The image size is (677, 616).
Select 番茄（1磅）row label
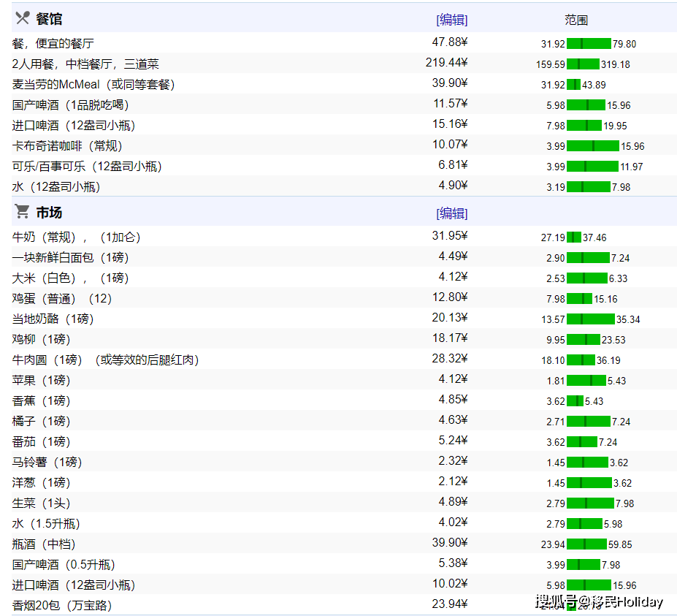tap(42, 441)
